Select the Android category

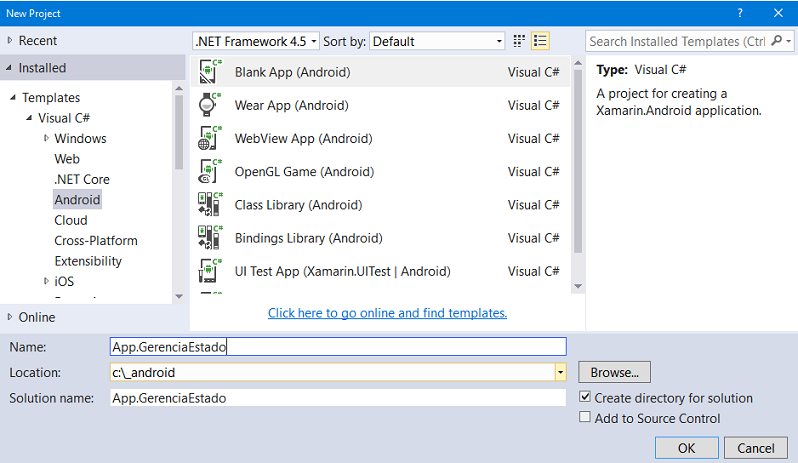click(77, 199)
